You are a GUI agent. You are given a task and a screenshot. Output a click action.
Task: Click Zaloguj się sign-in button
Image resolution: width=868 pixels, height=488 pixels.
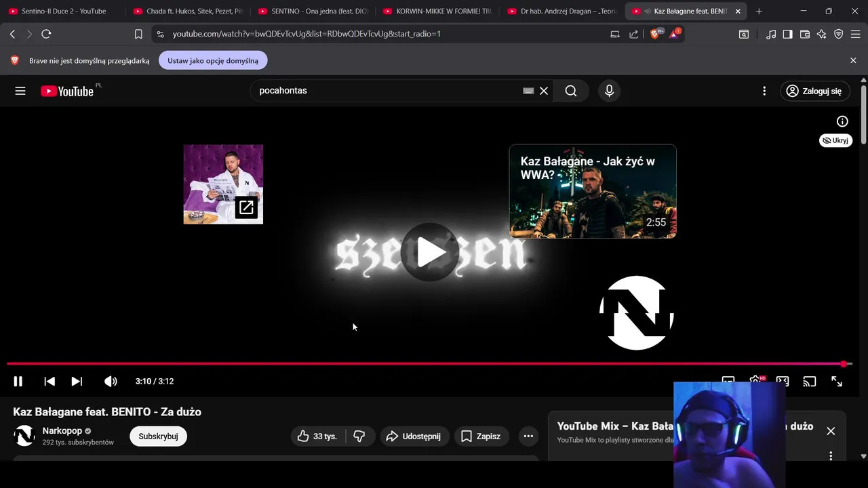(x=814, y=91)
